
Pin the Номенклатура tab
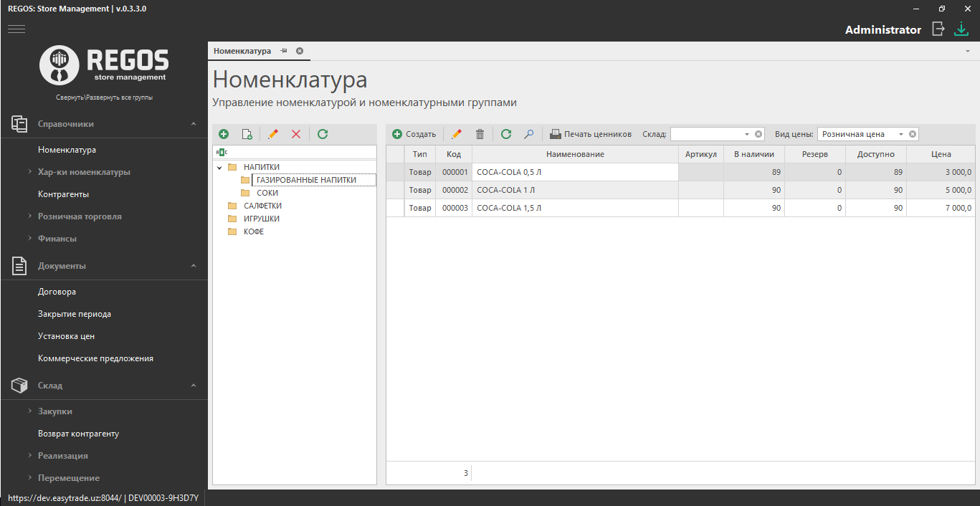[284, 51]
